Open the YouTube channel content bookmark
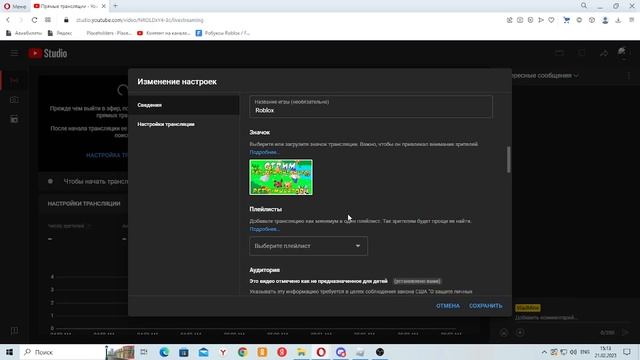The image size is (640, 360). (x=164, y=33)
